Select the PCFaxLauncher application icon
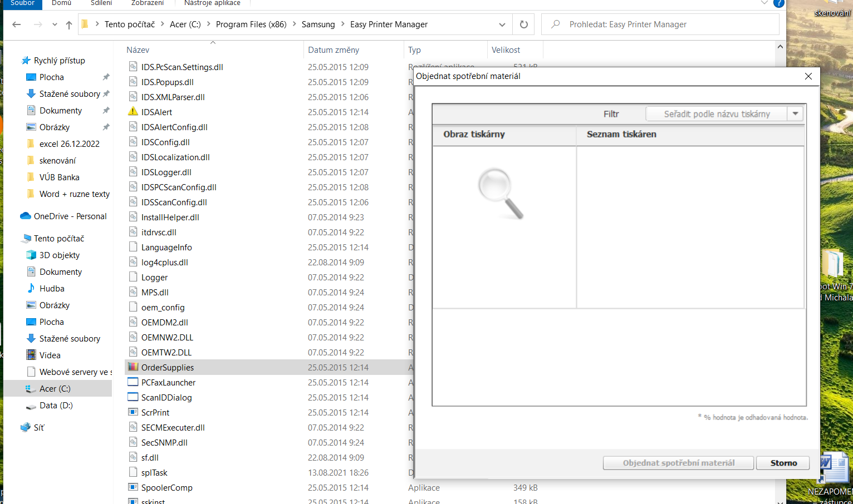853x504 pixels. pos(133,382)
